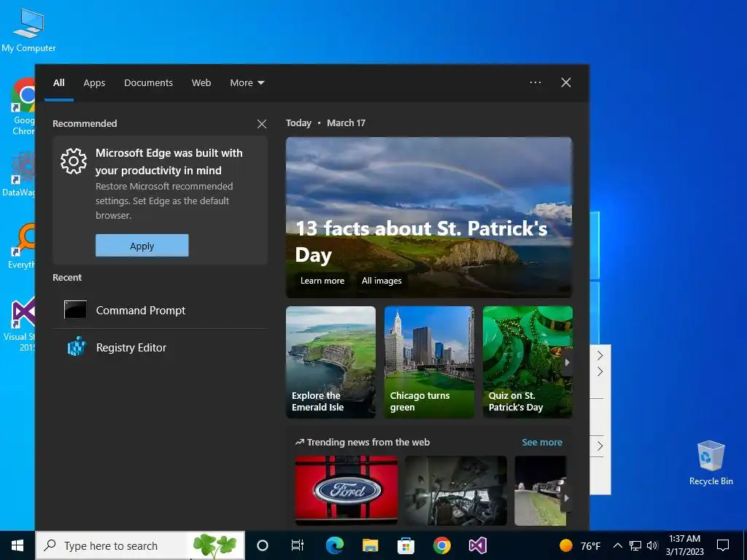Switch to the Web tab
Screen dimensions: 747x560
click(x=201, y=83)
